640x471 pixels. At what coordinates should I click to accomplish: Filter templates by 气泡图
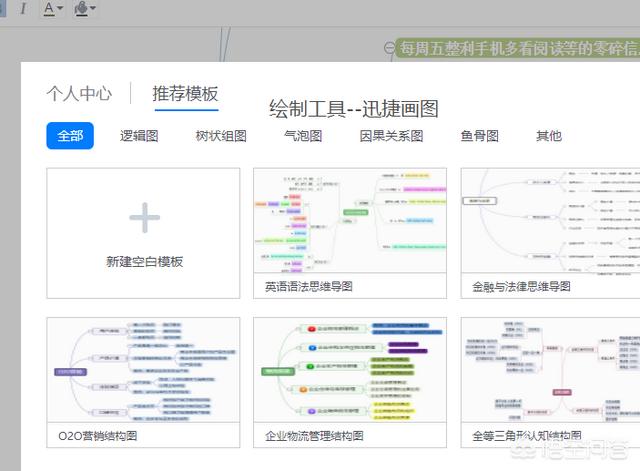(x=303, y=136)
